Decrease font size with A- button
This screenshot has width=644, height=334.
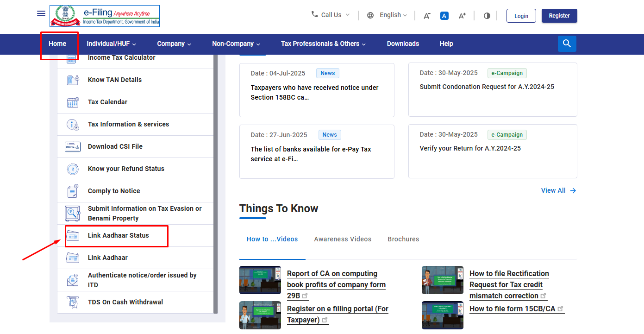tap(427, 16)
